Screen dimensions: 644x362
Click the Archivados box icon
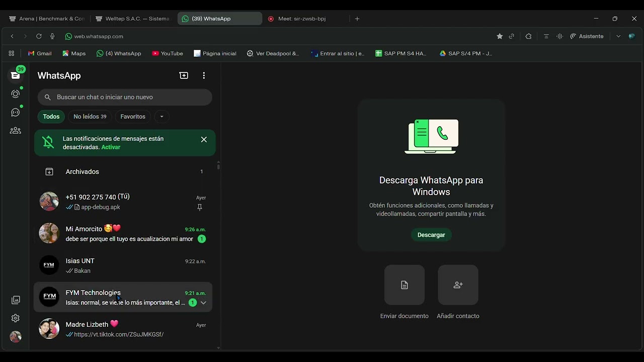tap(49, 171)
